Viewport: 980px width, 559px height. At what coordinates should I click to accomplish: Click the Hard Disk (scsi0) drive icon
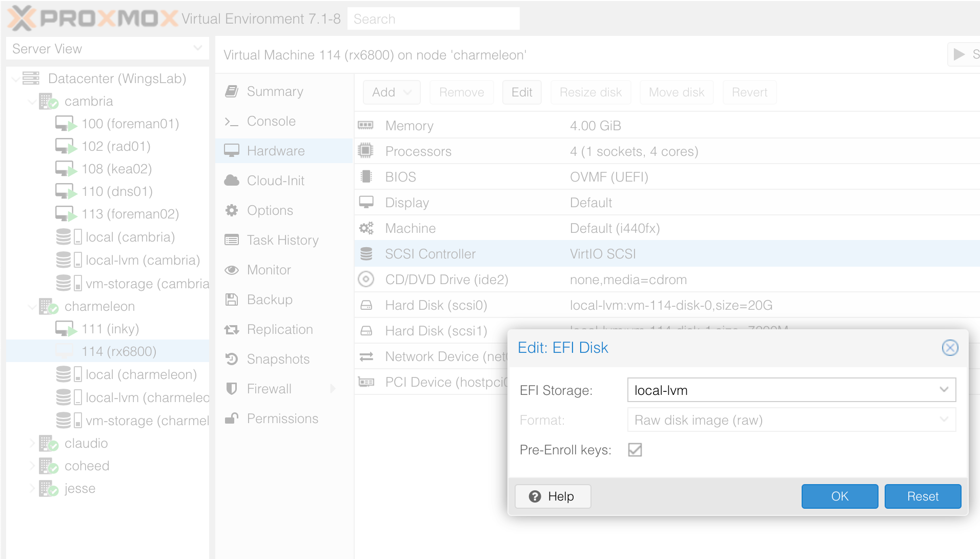[366, 305]
